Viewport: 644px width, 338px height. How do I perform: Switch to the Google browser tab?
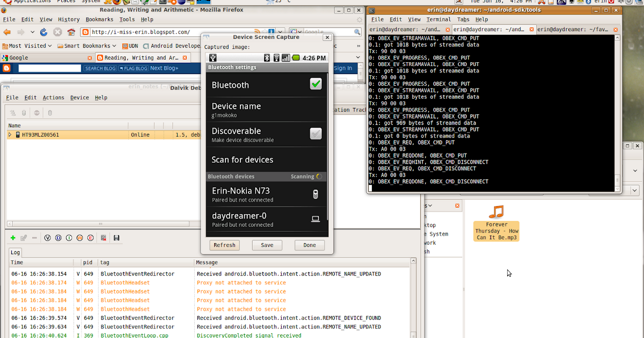[47, 57]
